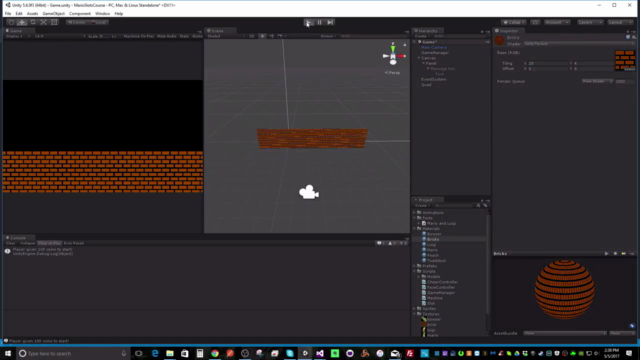Open the Render Queue From Shader dropdown
Screen dimensions: 640x360
(x=597, y=81)
